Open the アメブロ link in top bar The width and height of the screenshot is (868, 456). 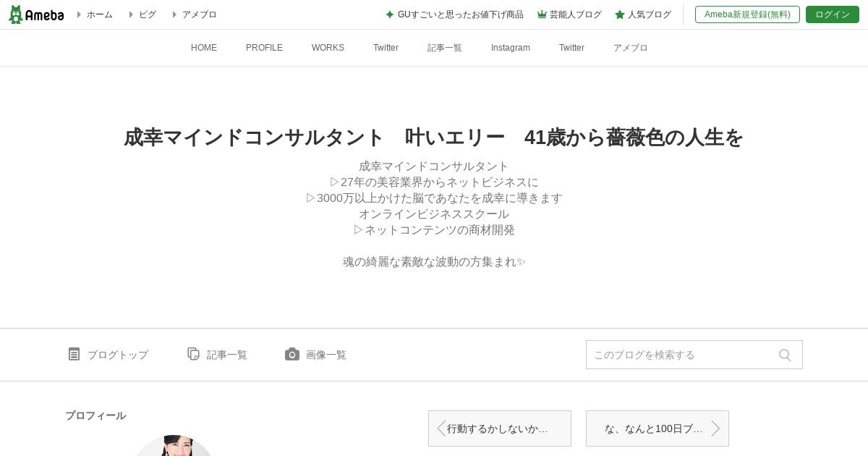[x=200, y=14]
